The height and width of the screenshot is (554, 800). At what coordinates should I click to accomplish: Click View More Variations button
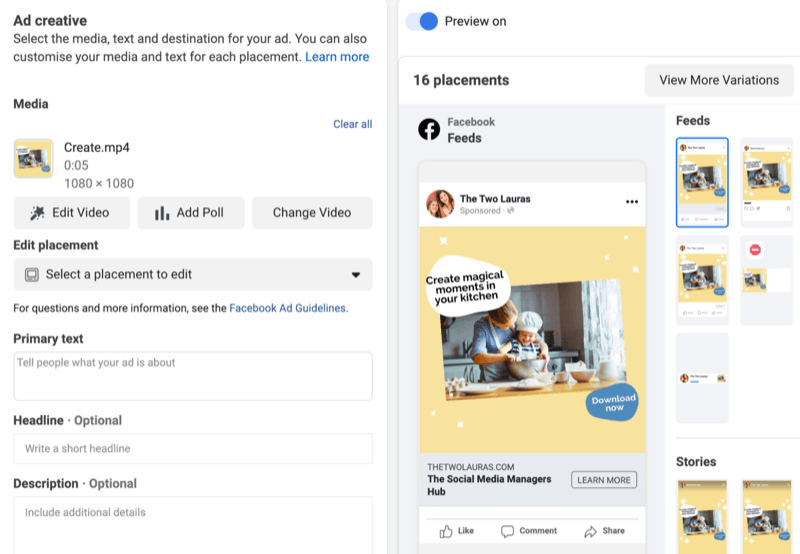(x=719, y=80)
